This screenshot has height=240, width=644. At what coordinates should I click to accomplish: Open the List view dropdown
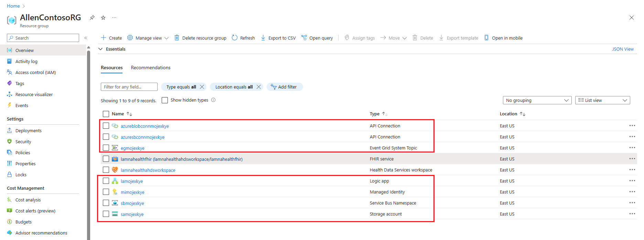[x=602, y=100]
